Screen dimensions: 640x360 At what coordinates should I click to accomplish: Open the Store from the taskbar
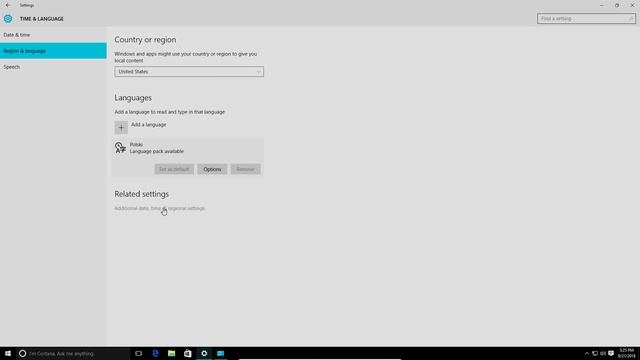[x=188, y=353]
